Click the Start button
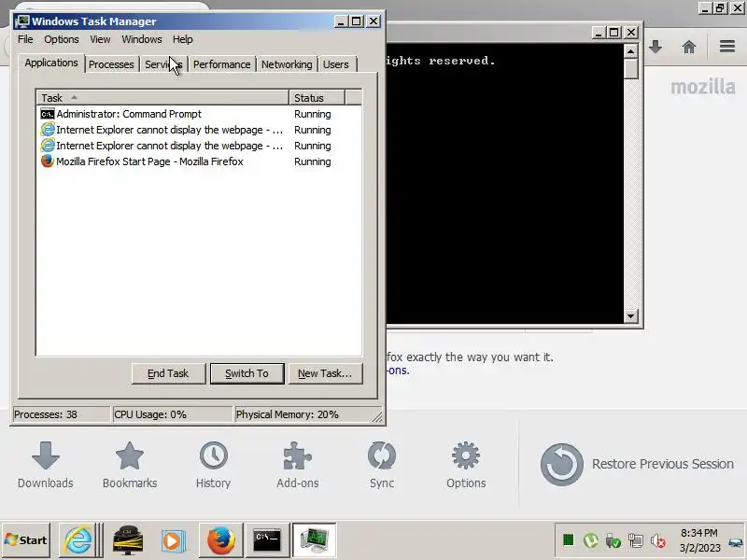Viewport: 747px width, 560px height. [x=26, y=540]
